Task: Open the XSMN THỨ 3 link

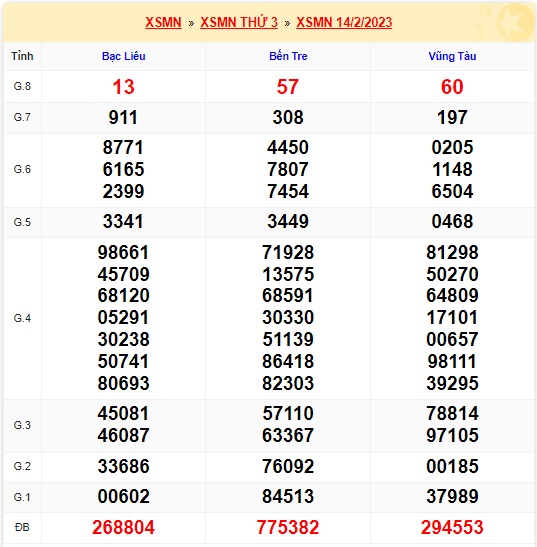Action: (239, 22)
